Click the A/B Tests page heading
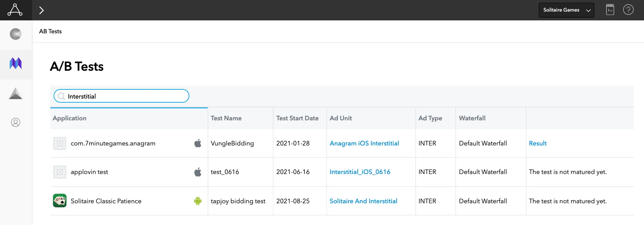644x225 pixels. (x=77, y=66)
